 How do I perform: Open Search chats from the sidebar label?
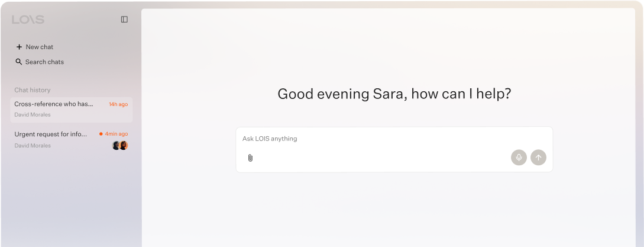[44, 62]
